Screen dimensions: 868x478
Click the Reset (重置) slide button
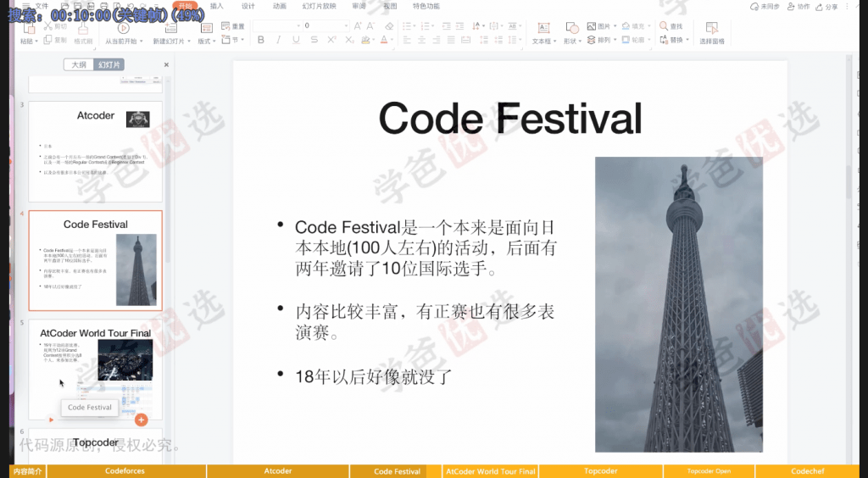point(232,26)
